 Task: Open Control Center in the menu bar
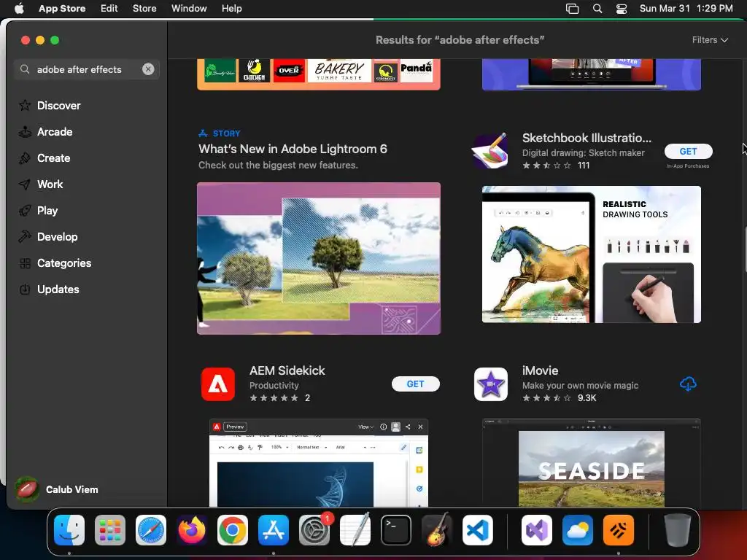click(622, 8)
